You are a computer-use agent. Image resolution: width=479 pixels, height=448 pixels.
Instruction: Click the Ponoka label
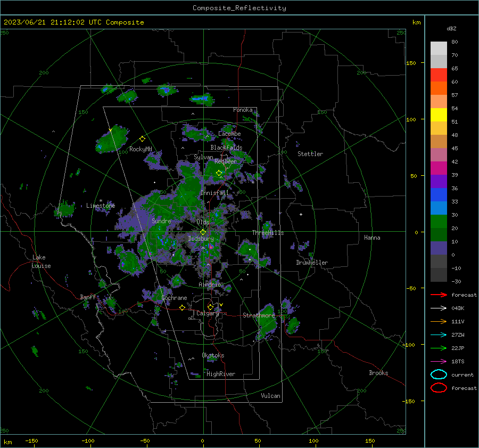click(x=243, y=110)
